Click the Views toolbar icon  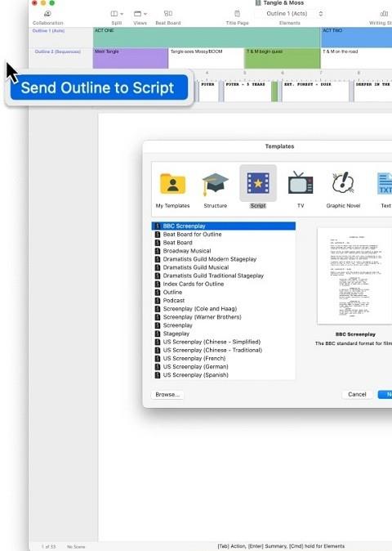click(x=137, y=14)
